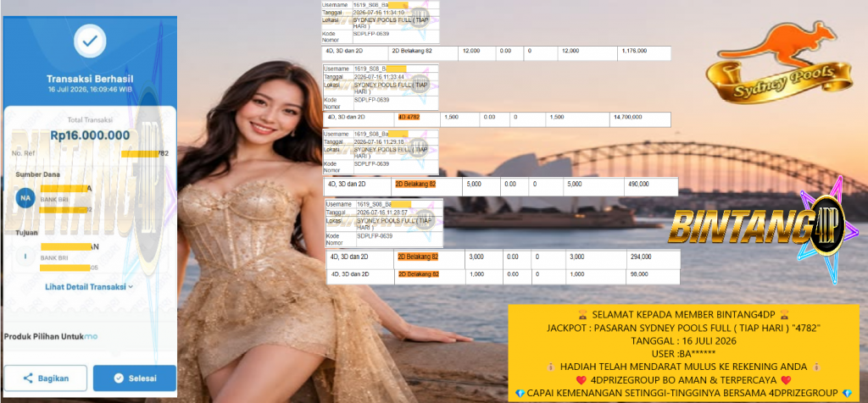Screen dimensions: 868x403
Task: Click BANK BRI under Tujuan
Action: [53, 258]
